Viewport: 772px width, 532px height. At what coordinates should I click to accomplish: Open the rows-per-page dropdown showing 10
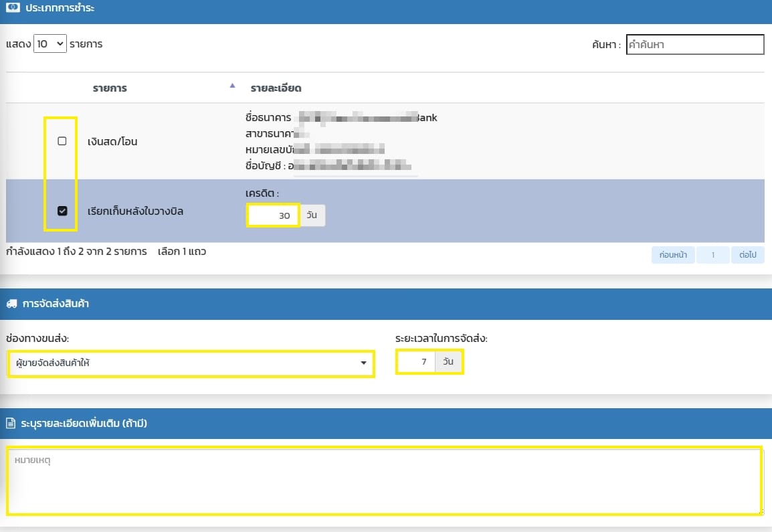click(x=50, y=44)
